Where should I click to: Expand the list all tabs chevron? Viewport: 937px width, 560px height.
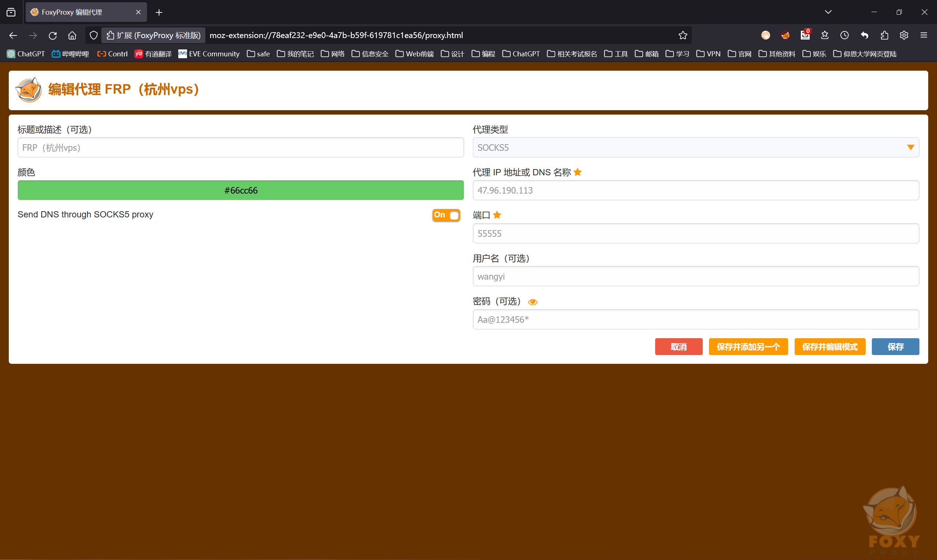[828, 12]
